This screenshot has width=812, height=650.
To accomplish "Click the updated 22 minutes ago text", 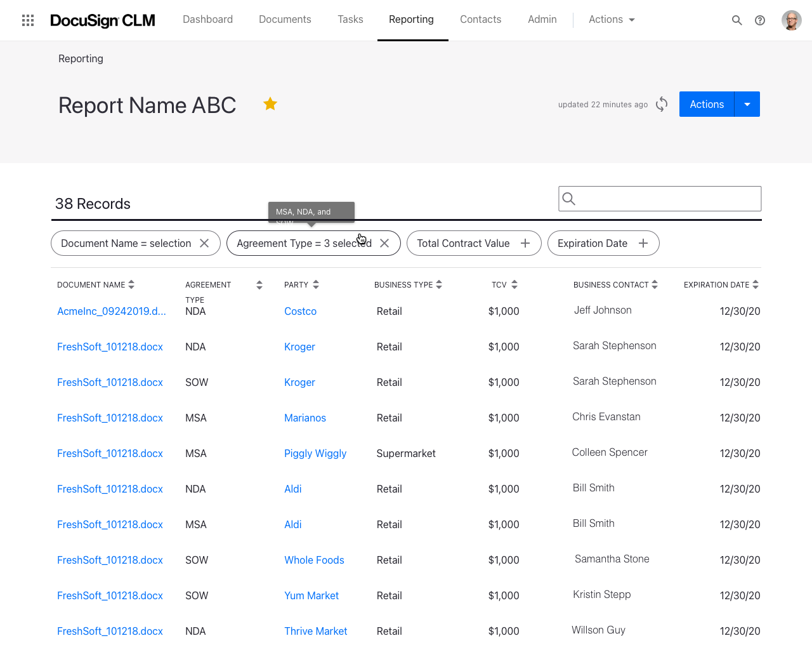I will click(x=603, y=105).
